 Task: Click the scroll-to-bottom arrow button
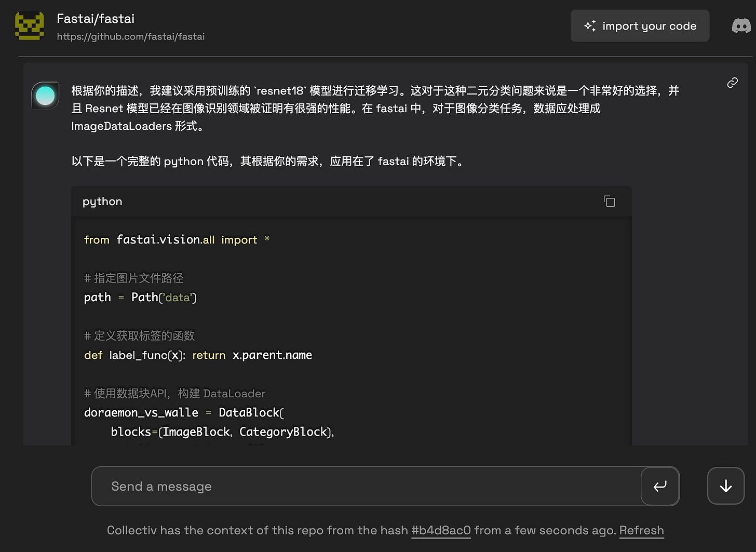coord(725,486)
